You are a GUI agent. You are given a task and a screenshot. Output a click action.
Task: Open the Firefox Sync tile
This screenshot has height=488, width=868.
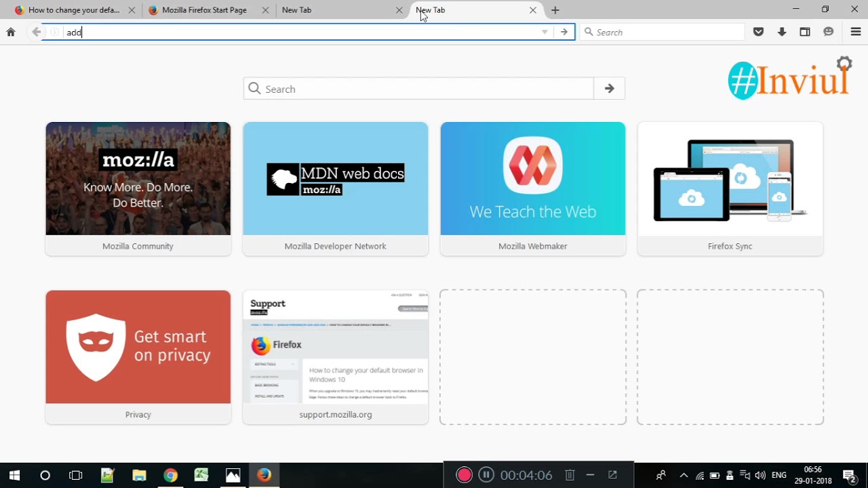point(730,188)
